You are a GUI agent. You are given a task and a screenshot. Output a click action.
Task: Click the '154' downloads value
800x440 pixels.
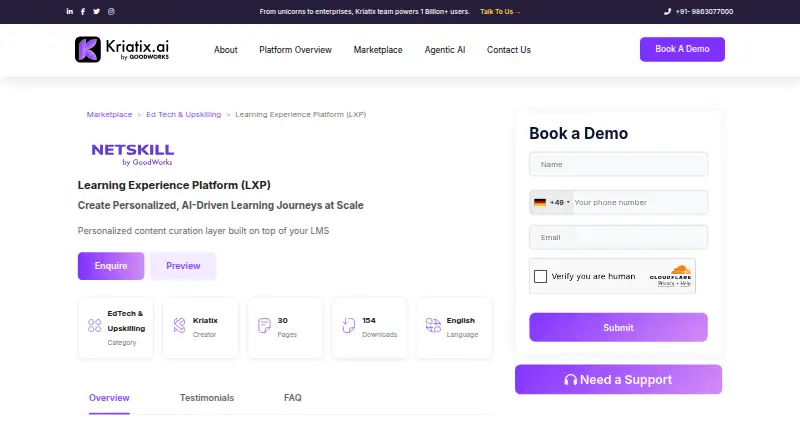[369, 321]
